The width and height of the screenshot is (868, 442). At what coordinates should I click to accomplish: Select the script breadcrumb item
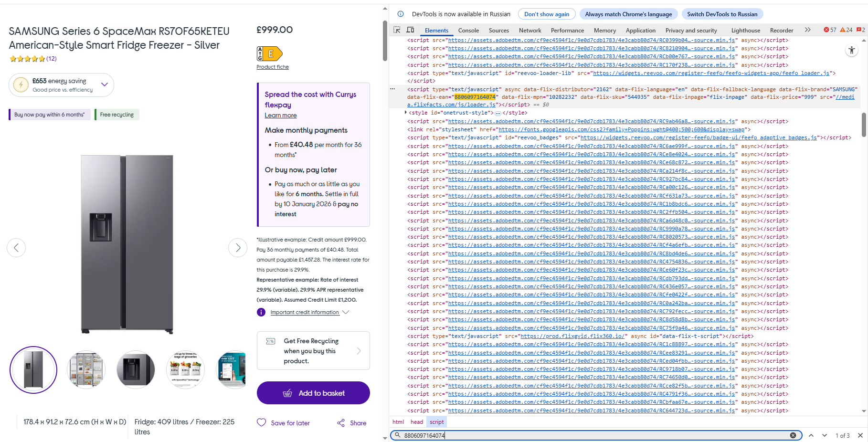[x=436, y=422]
